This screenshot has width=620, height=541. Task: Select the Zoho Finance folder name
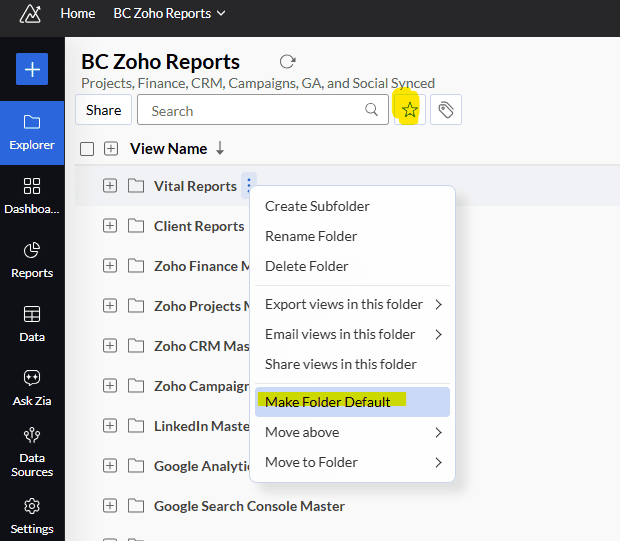tap(202, 266)
